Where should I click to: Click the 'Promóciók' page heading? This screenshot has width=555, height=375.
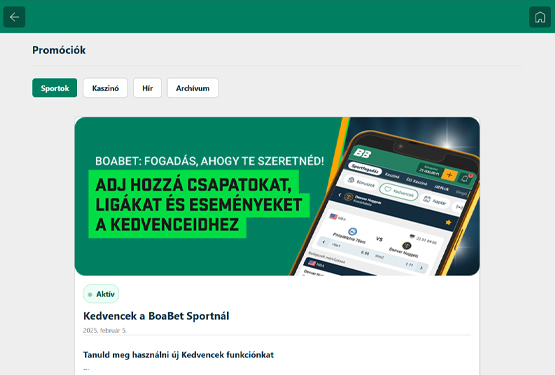[59, 50]
